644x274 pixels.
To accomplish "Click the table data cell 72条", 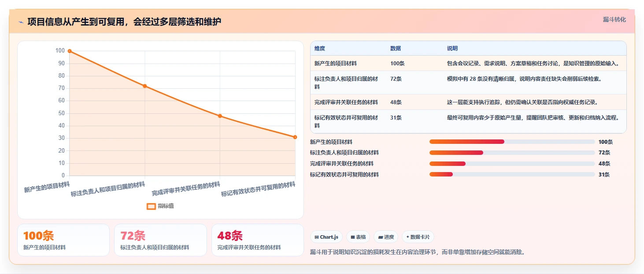I will [396, 79].
